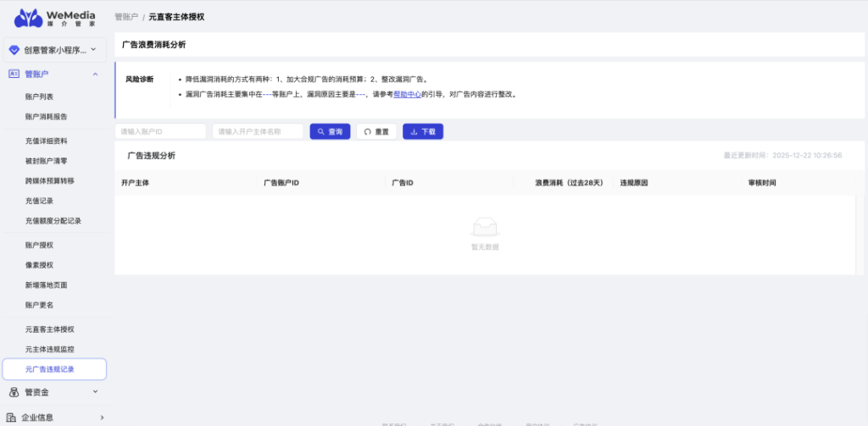Expand the 企业信息 section arrow

(101, 417)
